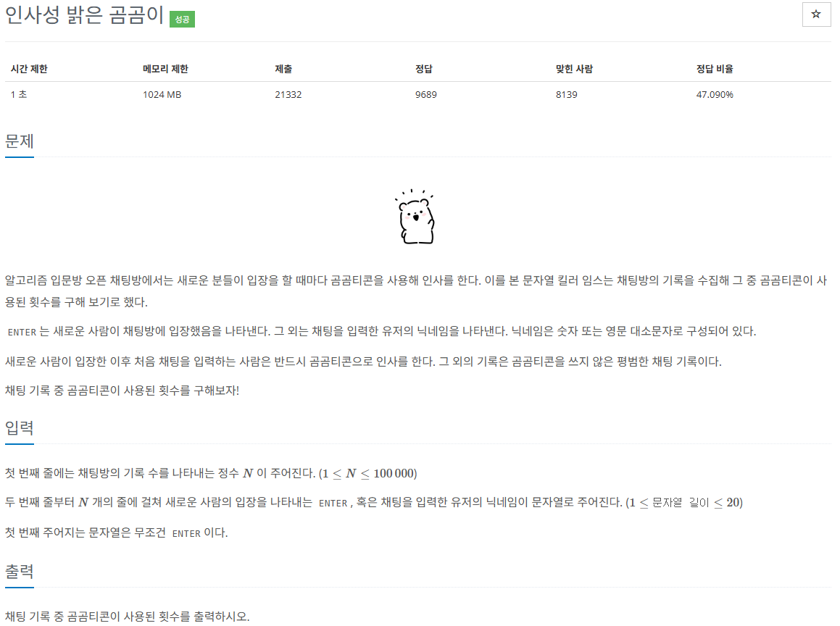Click the 제출 column header
840x626 pixels.
(x=283, y=69)
